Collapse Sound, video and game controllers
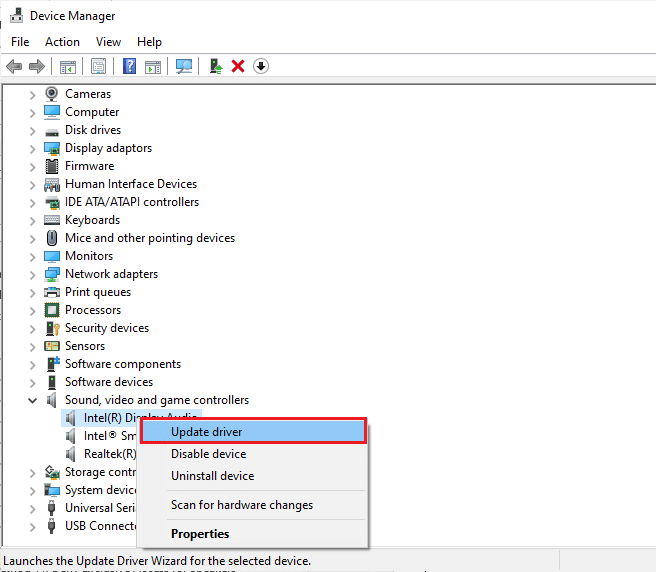 coord(33,400)
